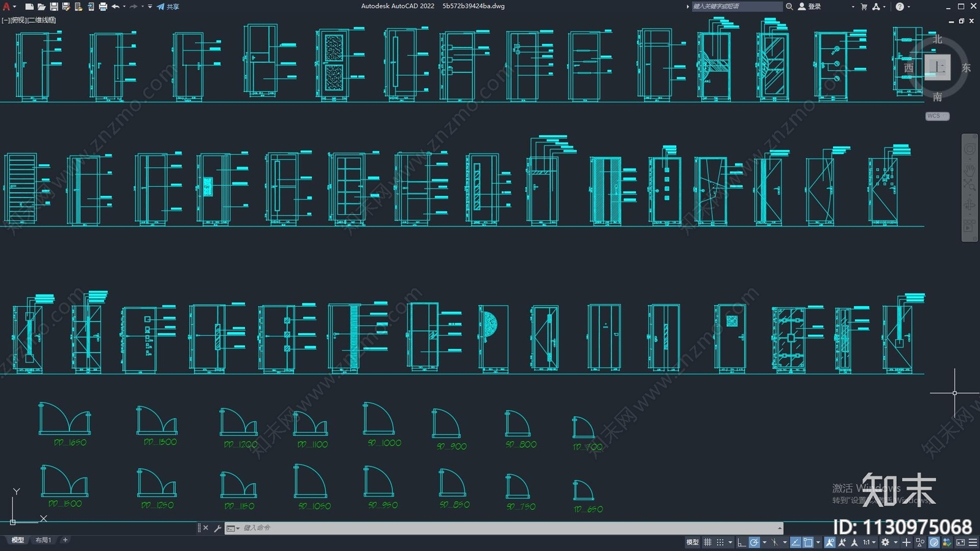Expand the quick access toolbar customize dropdown
This screenshot has width=980, height=551.
(x=150, y=7)
